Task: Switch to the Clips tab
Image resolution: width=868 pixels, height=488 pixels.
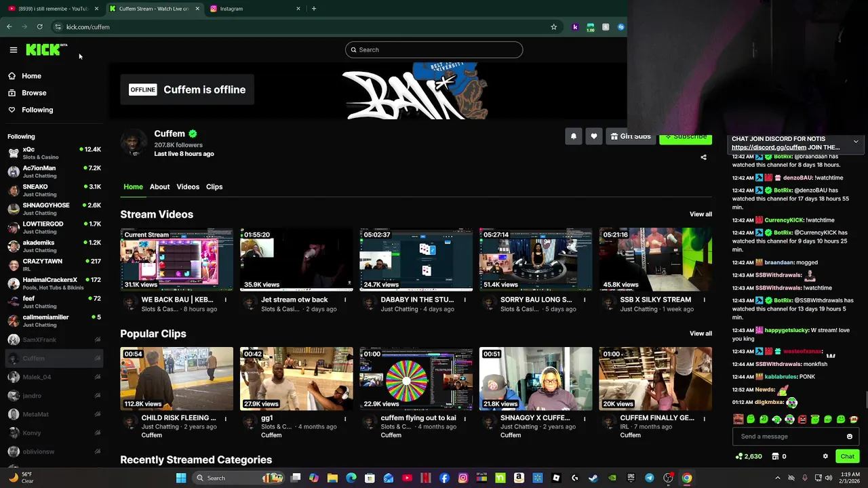Action: click(x=214, y=186)
